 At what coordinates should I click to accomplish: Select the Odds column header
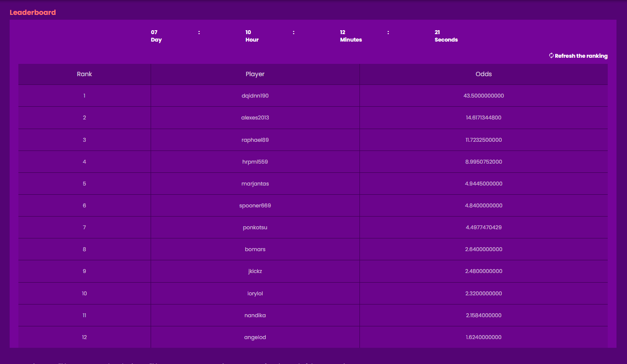click(x=483, y=74)
